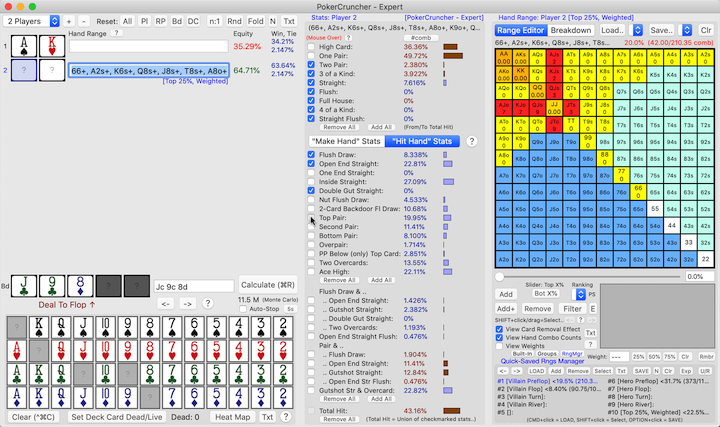Select Player 2's first unknown hole card

[24, 70]
